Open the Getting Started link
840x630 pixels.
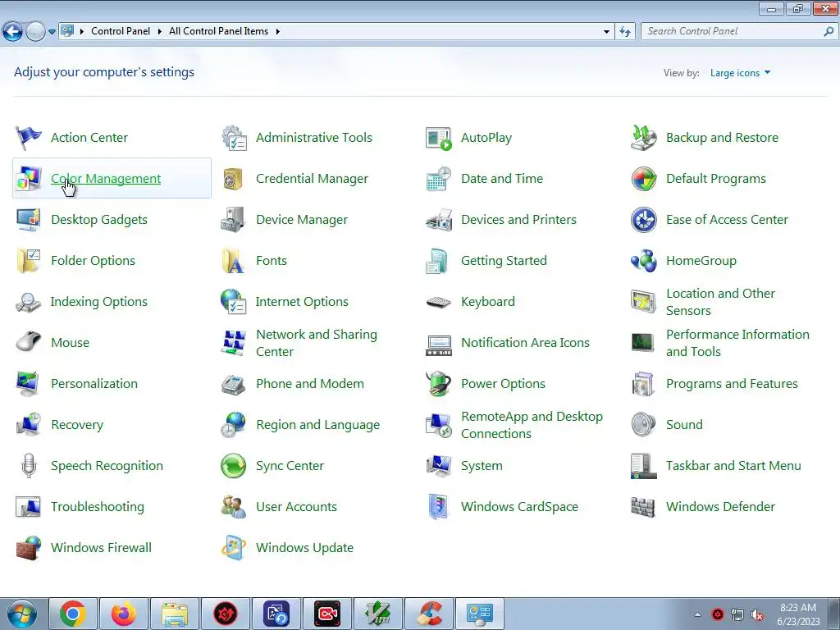coord(504,261)
